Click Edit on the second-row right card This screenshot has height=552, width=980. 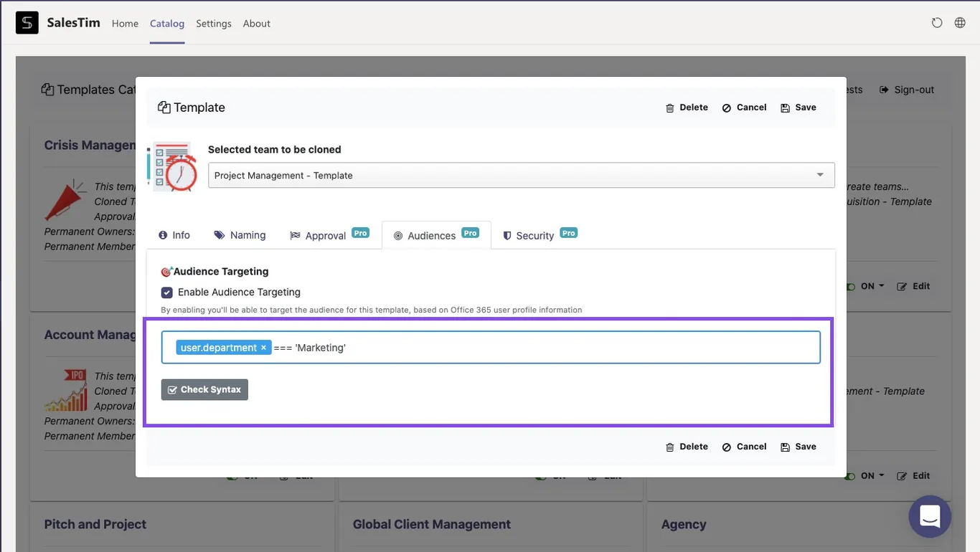pos(913,476)
